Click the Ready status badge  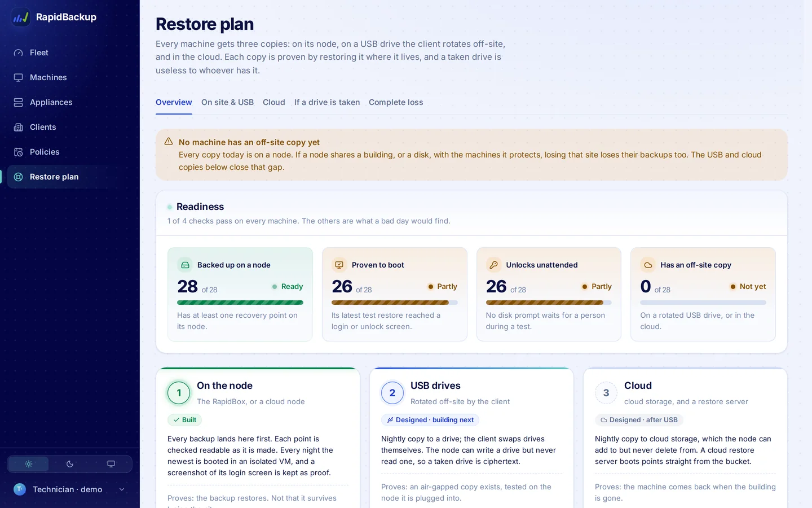click(x=288, y=287)
